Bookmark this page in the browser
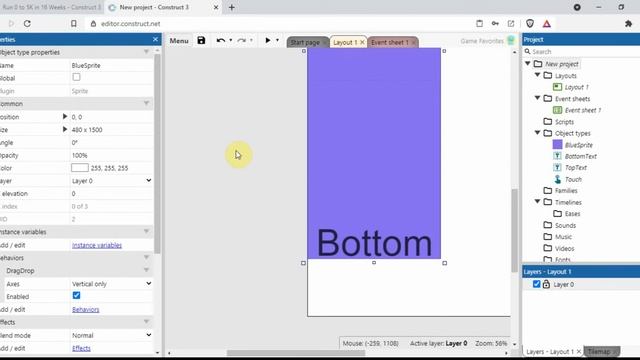The image size is (640, 360). click(73, 24)
